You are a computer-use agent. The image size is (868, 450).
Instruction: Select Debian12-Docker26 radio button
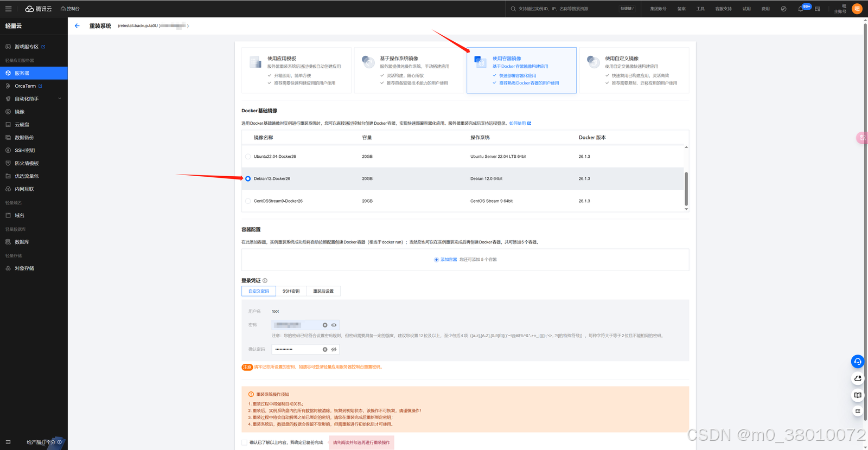[248, 179]
